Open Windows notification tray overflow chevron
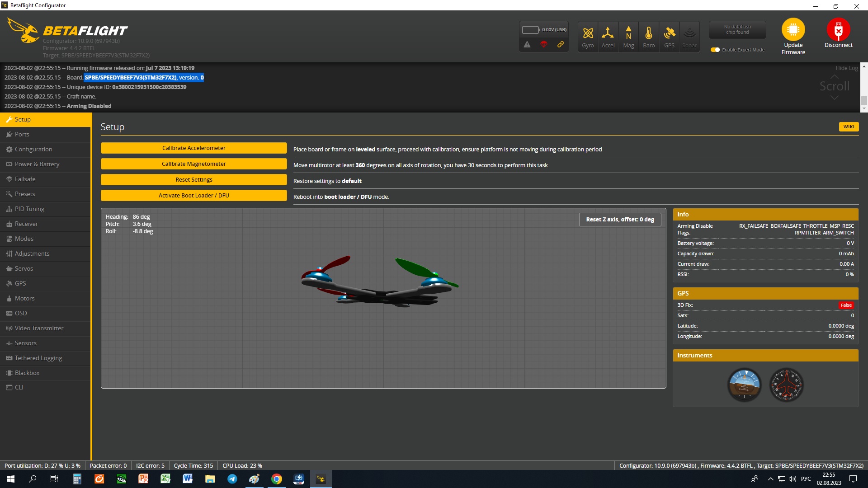The image size is (868, 488). 770,479
